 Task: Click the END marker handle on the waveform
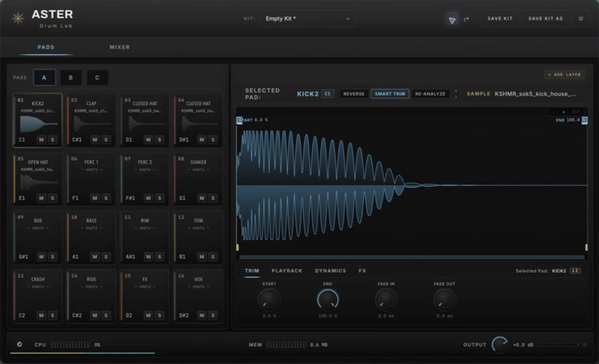(584, 120)
